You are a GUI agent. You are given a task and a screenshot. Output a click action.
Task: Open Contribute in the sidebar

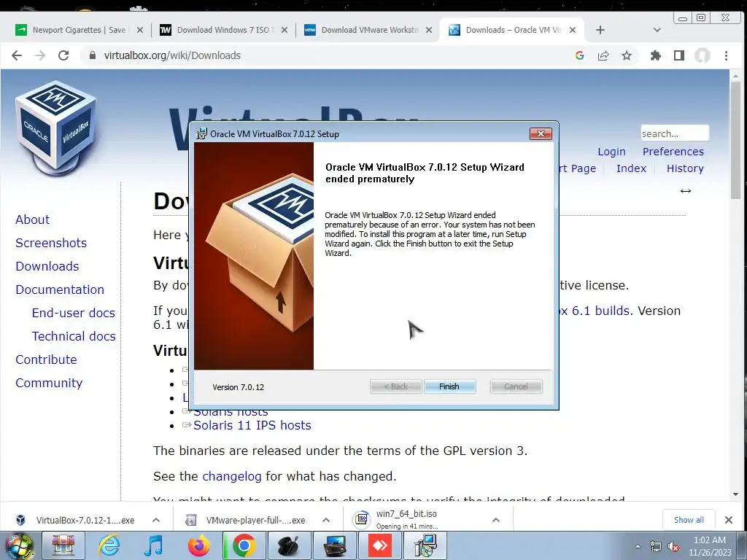tap(46, 359)
